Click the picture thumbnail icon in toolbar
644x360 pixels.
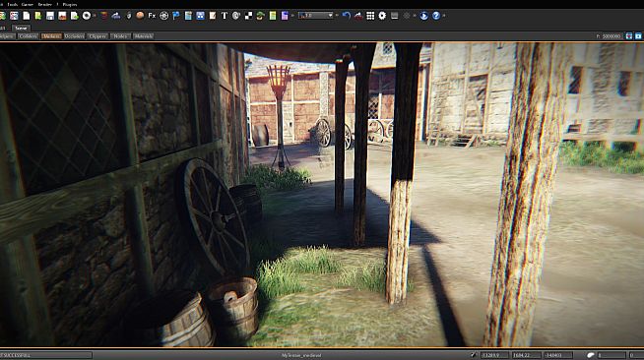(x=62, y=16)
